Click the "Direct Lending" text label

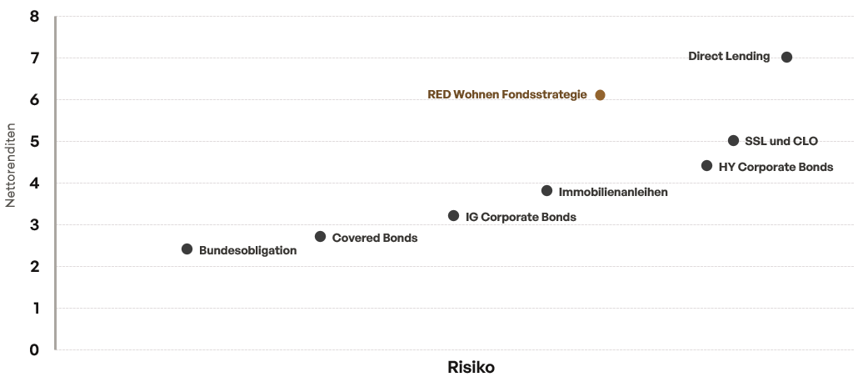(729, 57)
